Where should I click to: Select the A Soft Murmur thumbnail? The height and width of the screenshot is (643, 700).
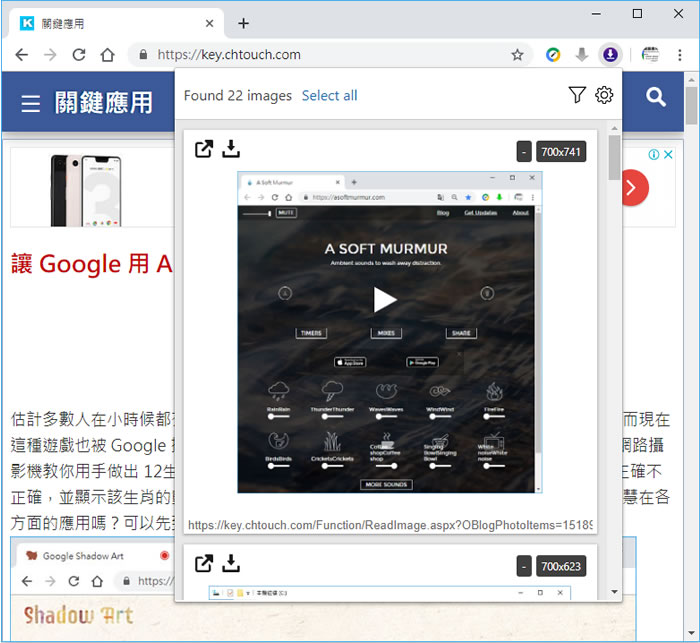pos(390,332)
